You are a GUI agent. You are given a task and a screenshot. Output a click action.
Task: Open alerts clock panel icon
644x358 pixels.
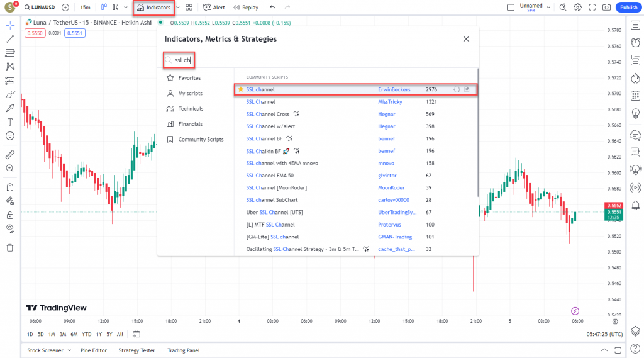635,43
